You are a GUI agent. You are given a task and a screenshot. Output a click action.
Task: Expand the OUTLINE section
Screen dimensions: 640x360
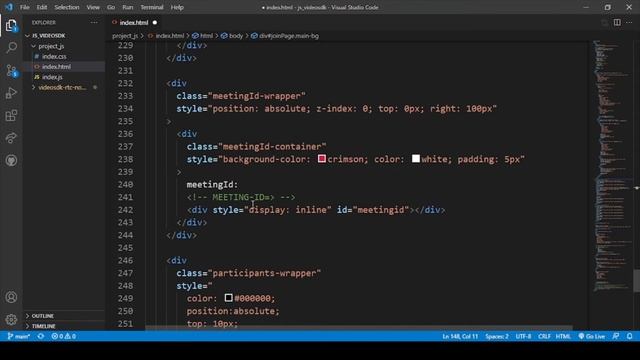[42, 316]
